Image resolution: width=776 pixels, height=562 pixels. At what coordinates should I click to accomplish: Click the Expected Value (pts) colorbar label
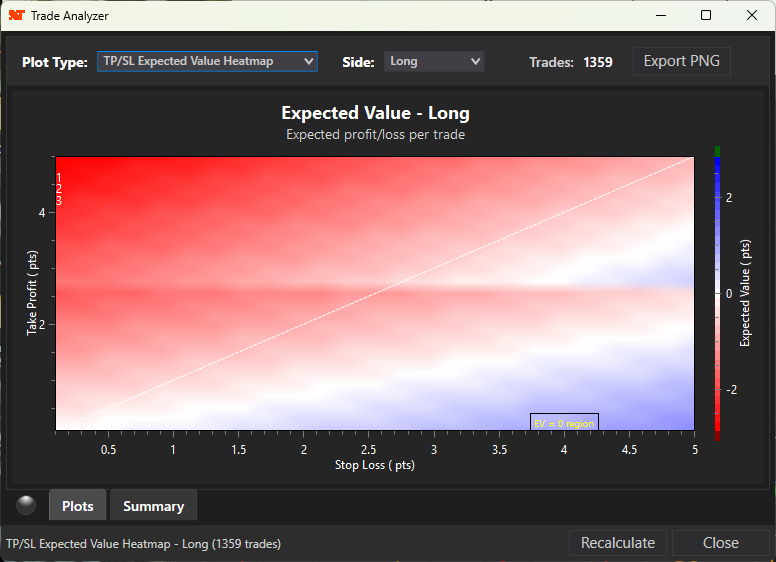click(745, 293)
